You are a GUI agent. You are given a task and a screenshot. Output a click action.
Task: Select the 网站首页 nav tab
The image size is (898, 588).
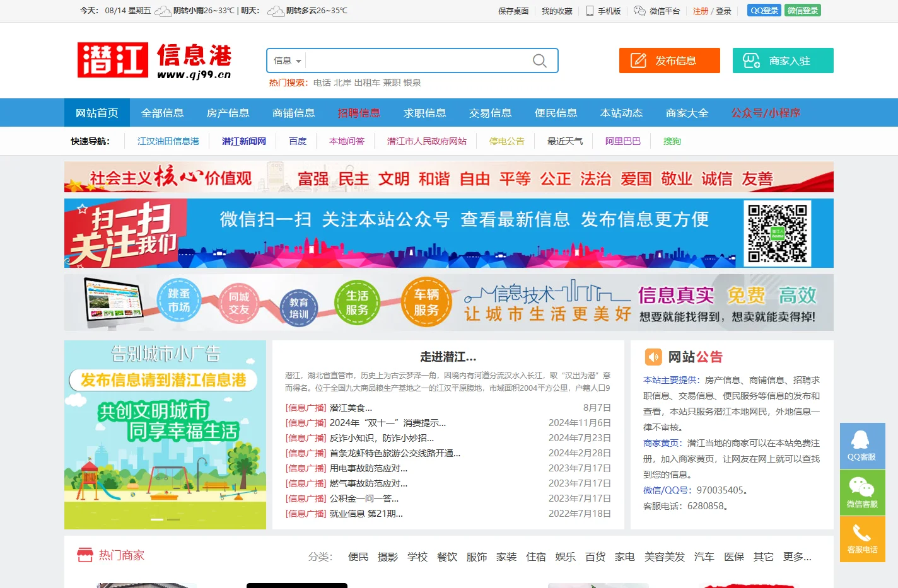(97, 113)
